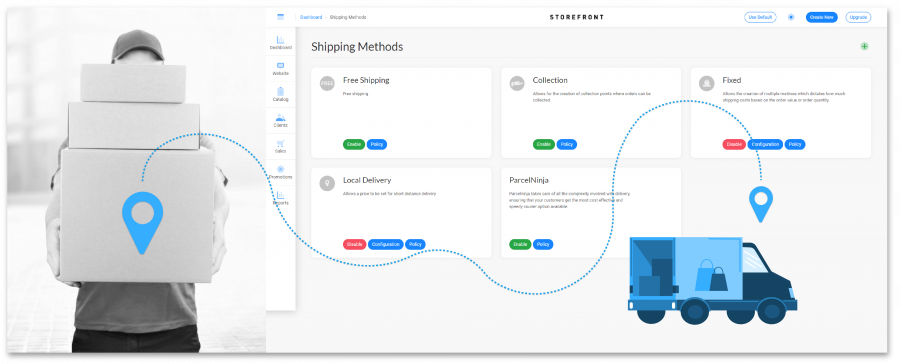Open the Website sidebar icon
The width and height of the screenshot is (900, 364).
(x=281, y=65)
